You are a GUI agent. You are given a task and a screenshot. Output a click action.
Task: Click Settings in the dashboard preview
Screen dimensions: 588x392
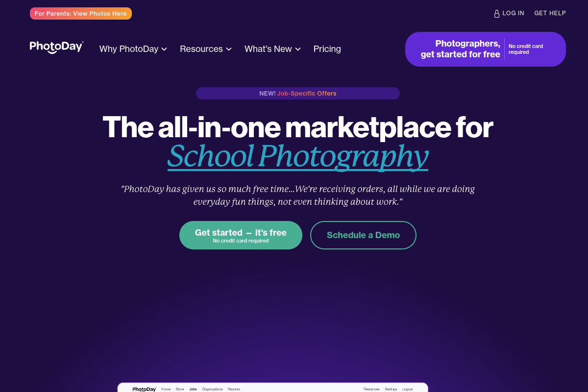click(x=391, y=389)
